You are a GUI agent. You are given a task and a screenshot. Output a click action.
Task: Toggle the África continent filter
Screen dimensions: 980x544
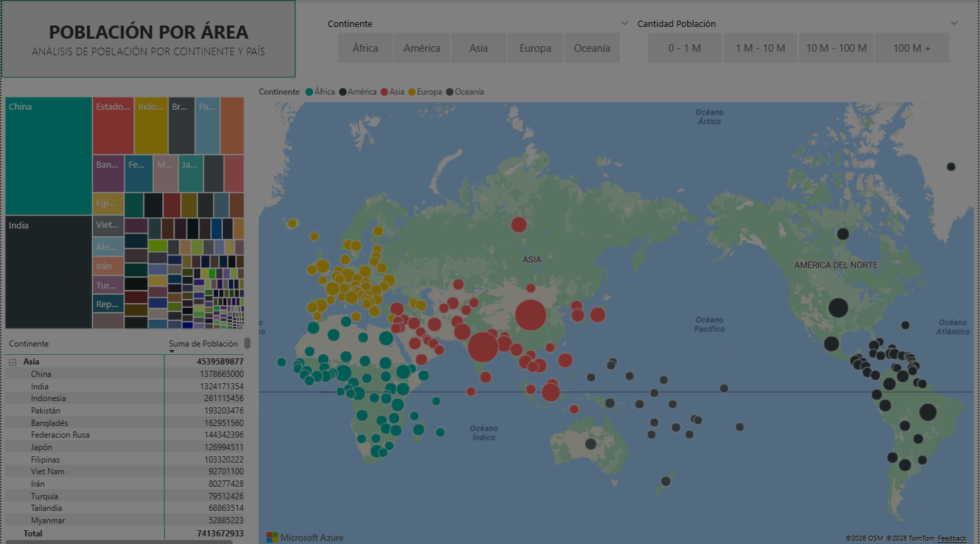pyautogui.click(x=365, y=48)
